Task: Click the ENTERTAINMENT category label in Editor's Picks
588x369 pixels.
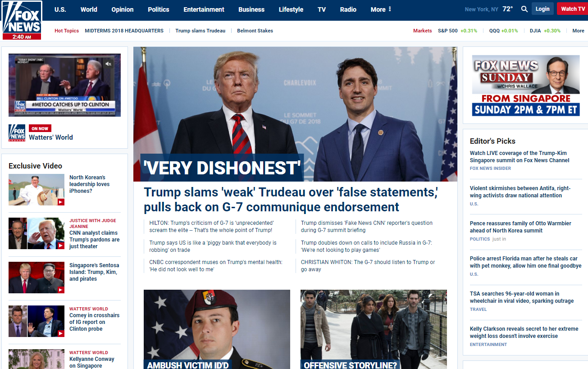Action: [488, 345]
